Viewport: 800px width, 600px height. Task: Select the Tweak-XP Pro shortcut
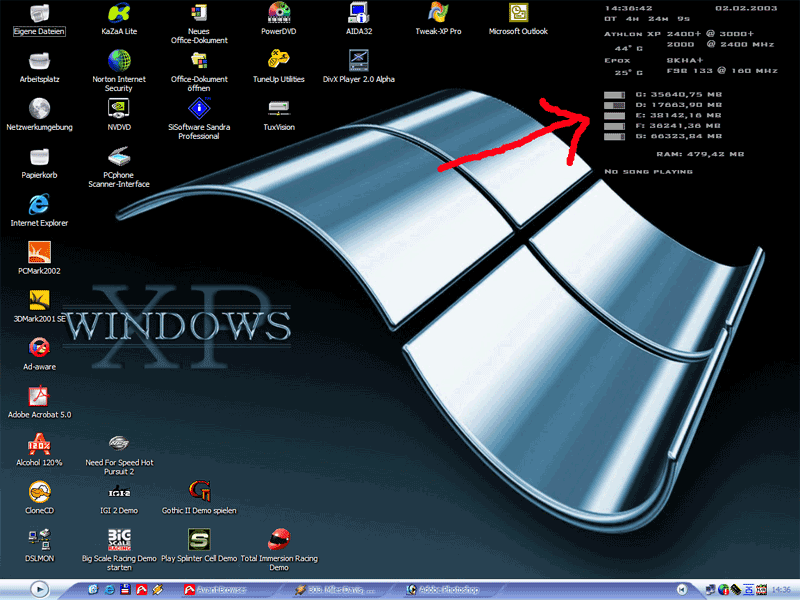[x=438, y=19]
